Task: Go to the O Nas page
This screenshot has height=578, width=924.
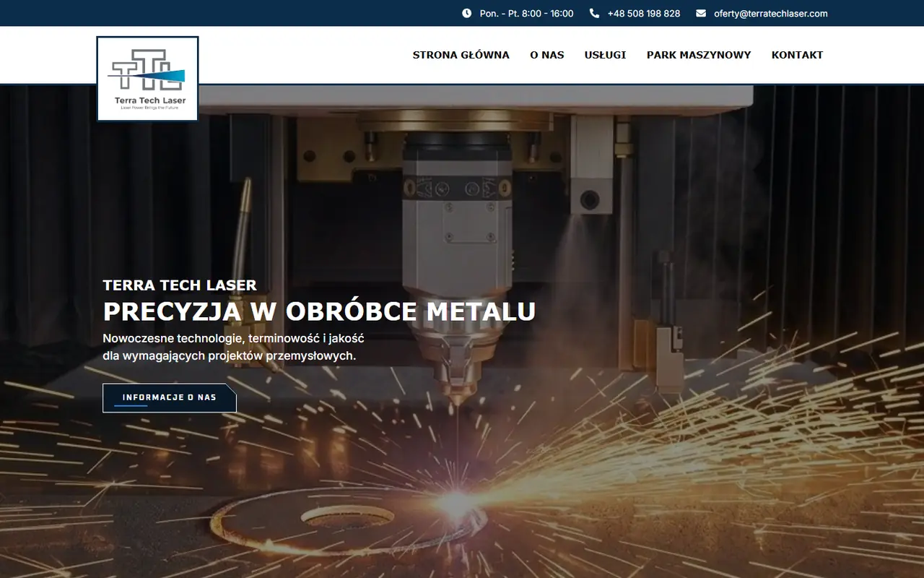Action: tap(547, 55)
